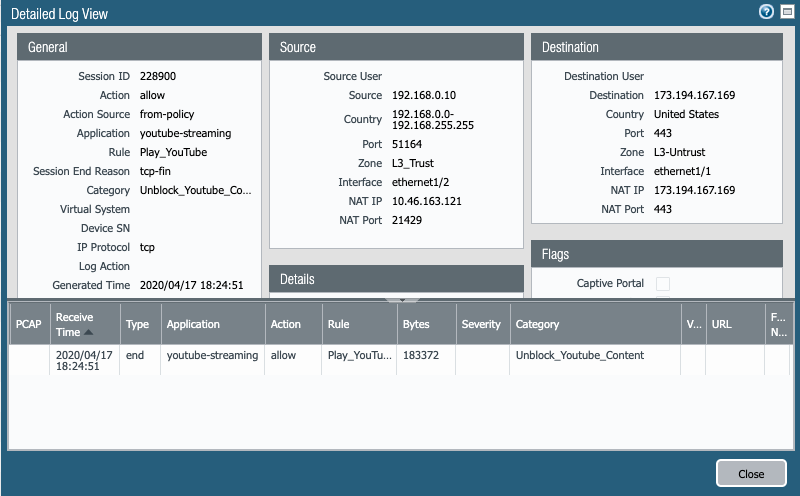The width and height of the screenshot is (800, 496).
Task: Click the Play_YouTube rule value in General
Action: tap(173, 152)
